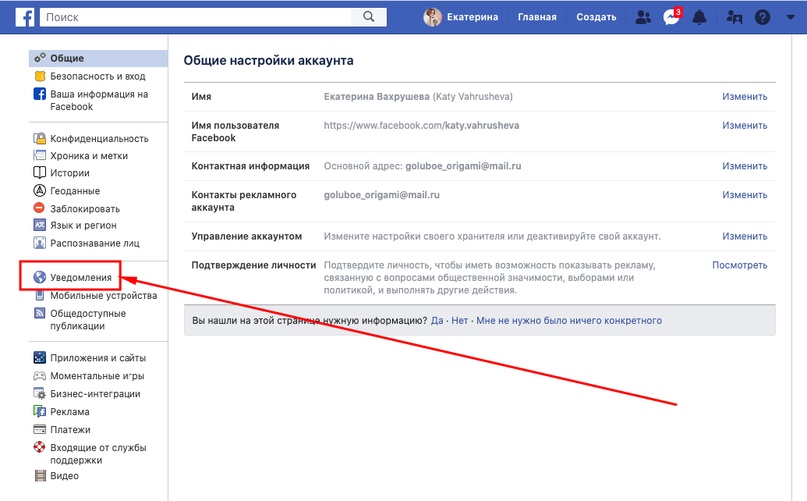This screenshot has height=501, width=807.
Task: Click Посмотреть for Подтверждение личности
Action: coord(740,265)
